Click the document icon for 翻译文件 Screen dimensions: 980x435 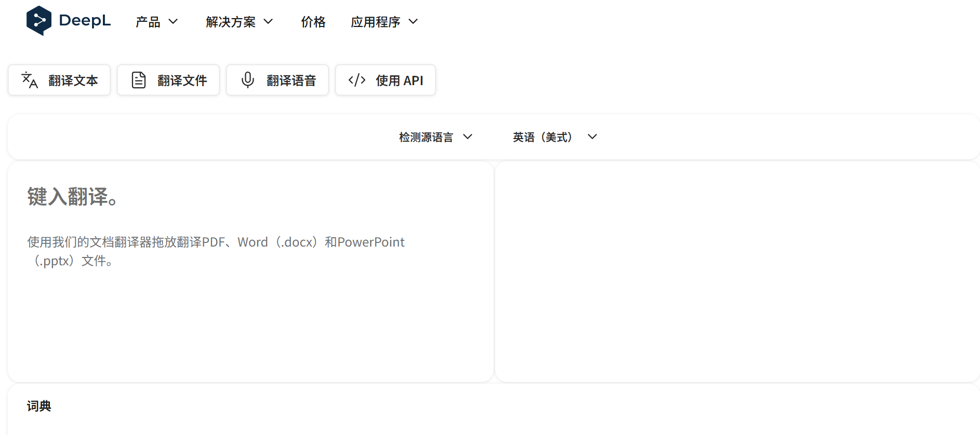139,80
